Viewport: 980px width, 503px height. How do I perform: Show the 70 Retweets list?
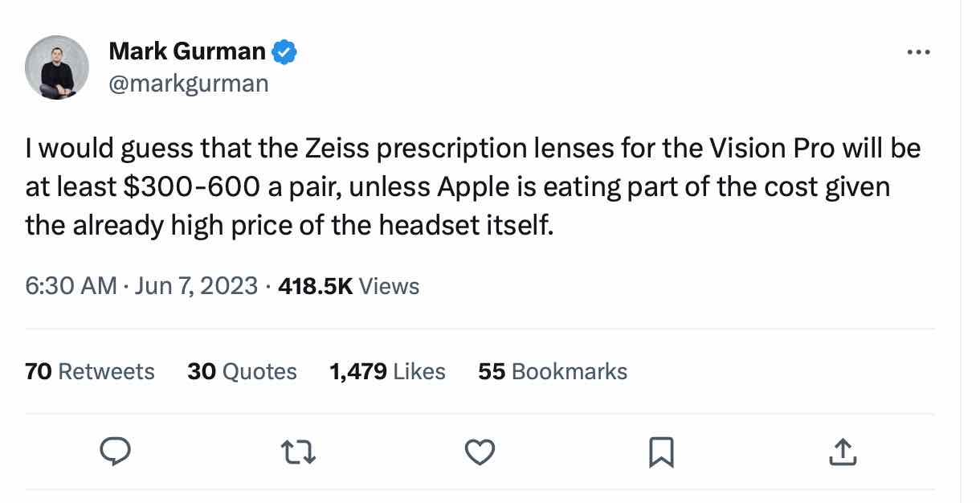click(90, 371)
